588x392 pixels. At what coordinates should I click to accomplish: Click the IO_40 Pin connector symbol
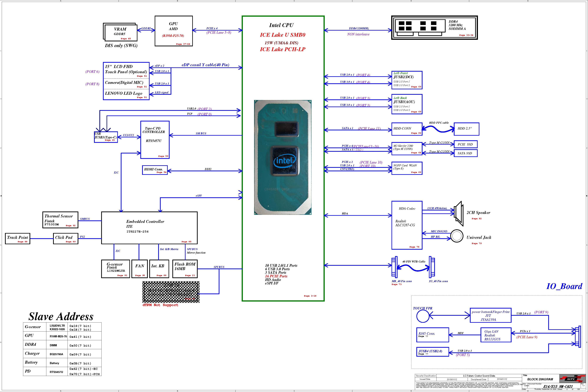[432, 267]
